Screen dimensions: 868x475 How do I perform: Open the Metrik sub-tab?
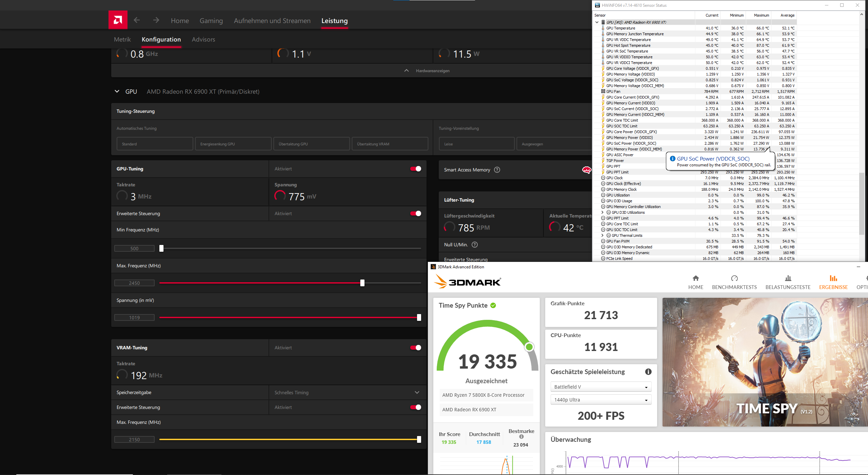pos(122,39)
